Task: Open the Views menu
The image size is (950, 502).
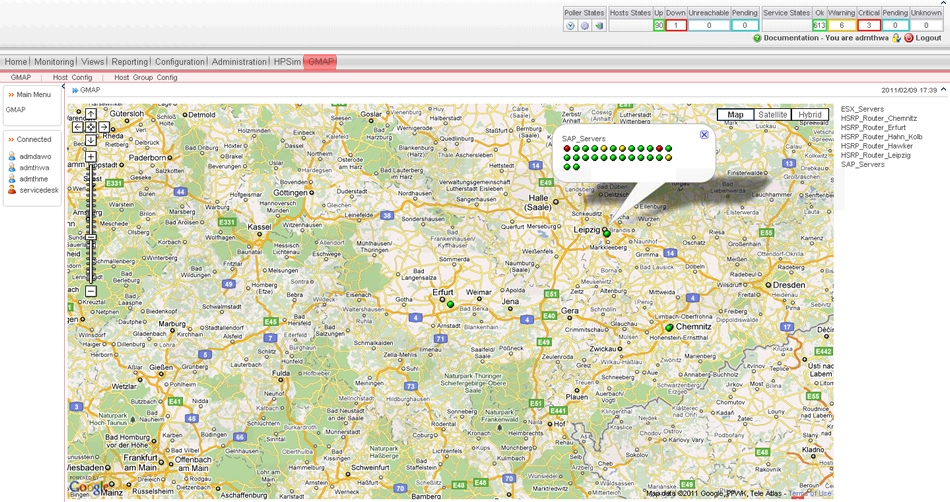Action: click(92, 62)
